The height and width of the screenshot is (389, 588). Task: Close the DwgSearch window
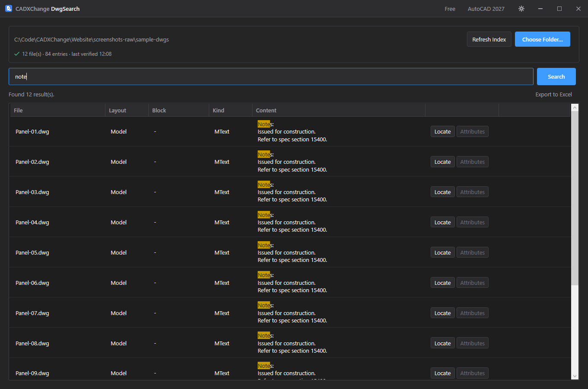[x=578, y=9]
